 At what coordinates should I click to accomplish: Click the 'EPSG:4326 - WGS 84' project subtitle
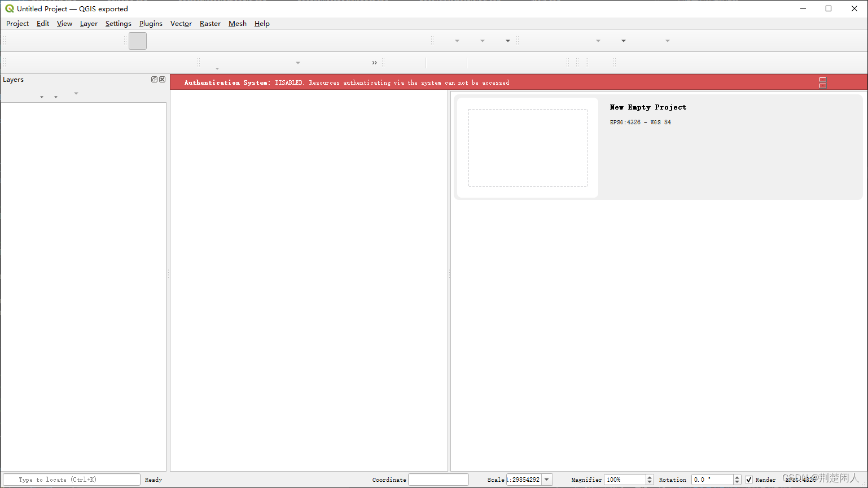pos(641,123)
